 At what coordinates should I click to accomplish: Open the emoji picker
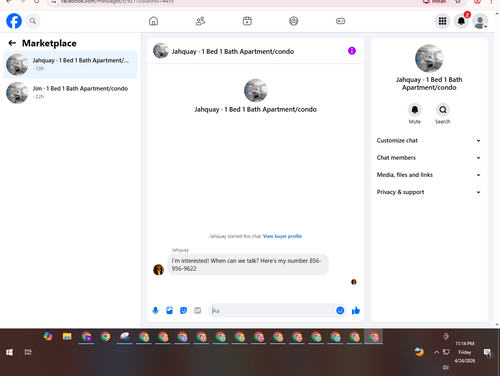point(340,311)
